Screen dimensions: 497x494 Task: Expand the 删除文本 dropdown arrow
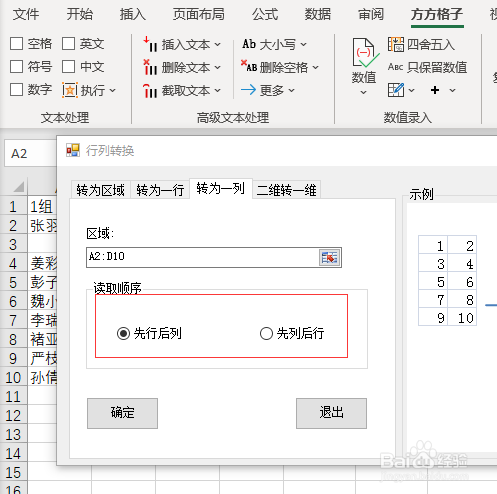point(217,67)
